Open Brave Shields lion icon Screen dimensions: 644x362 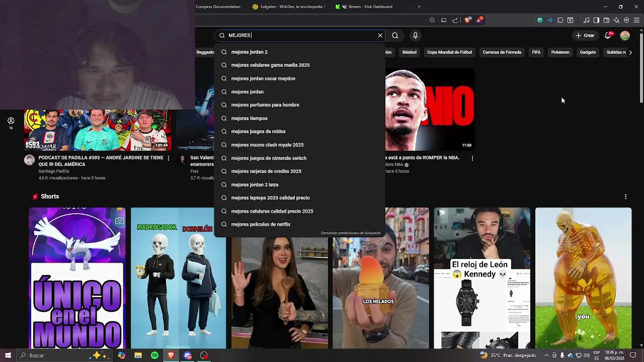point(467,20)
